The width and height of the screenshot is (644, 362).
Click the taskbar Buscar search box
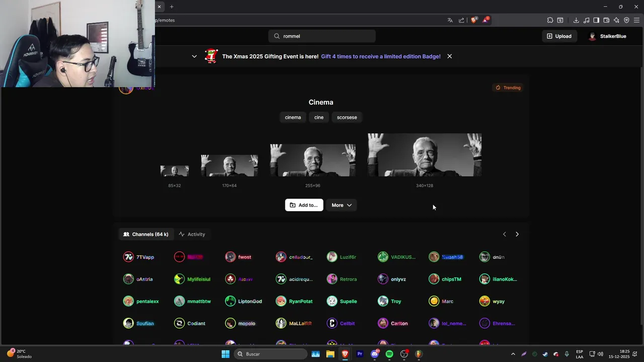pyautogui.click(x=271, y=354)
